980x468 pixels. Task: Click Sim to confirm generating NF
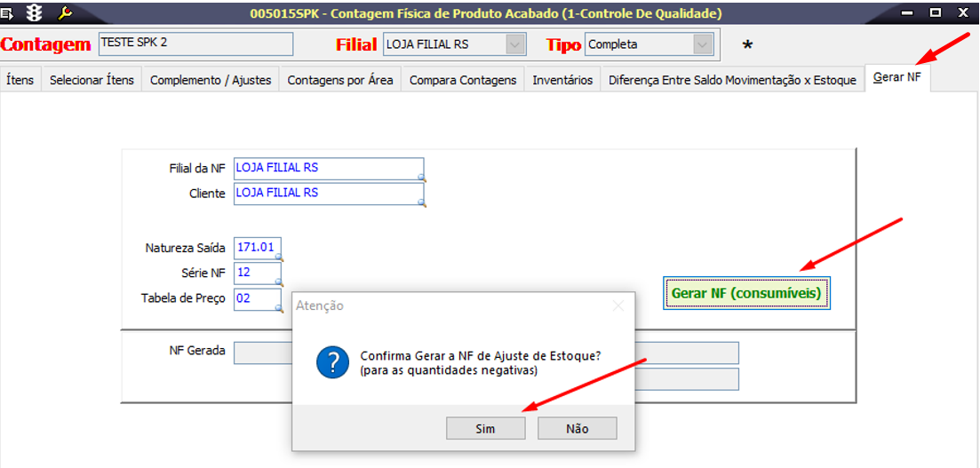(485, 429)
